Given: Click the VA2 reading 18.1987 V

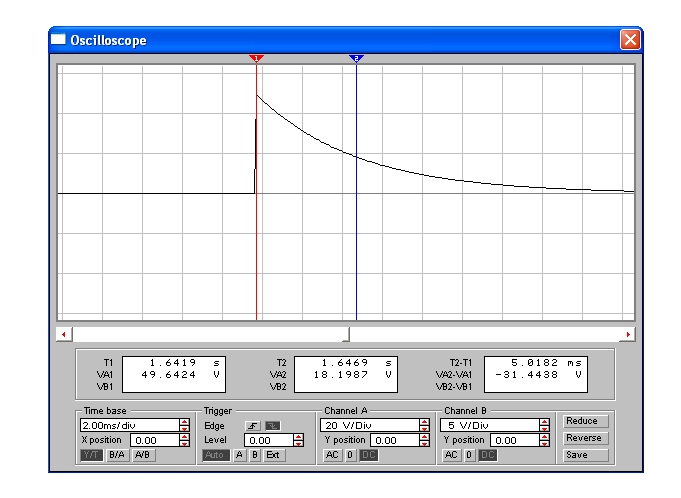Looking at the screenshot, I should (353, 375).
